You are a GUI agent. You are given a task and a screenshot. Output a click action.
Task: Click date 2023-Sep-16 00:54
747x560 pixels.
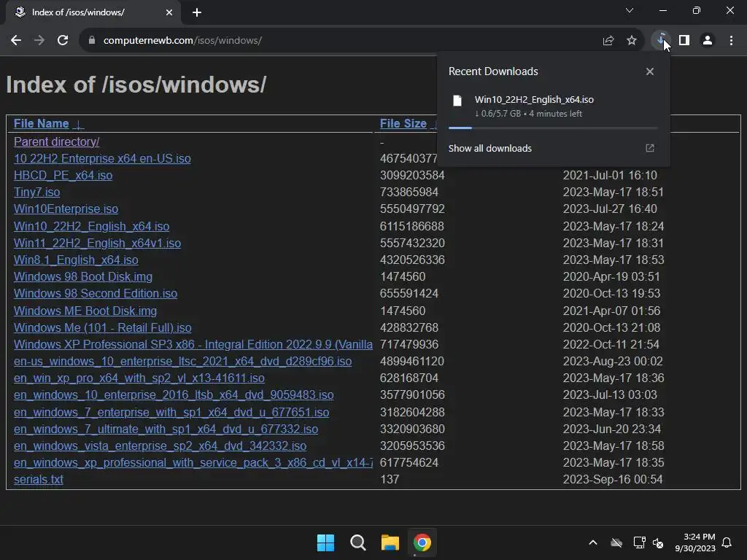(x=613, y=479)
